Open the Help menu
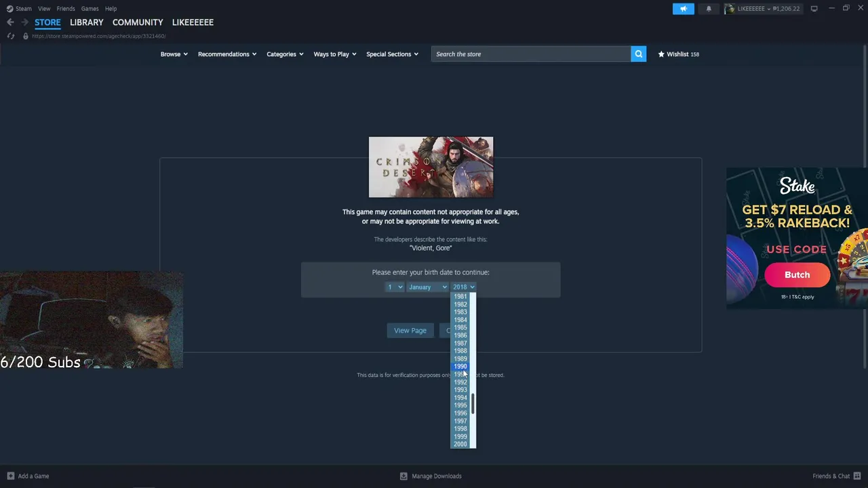 [x=111, y=9]
